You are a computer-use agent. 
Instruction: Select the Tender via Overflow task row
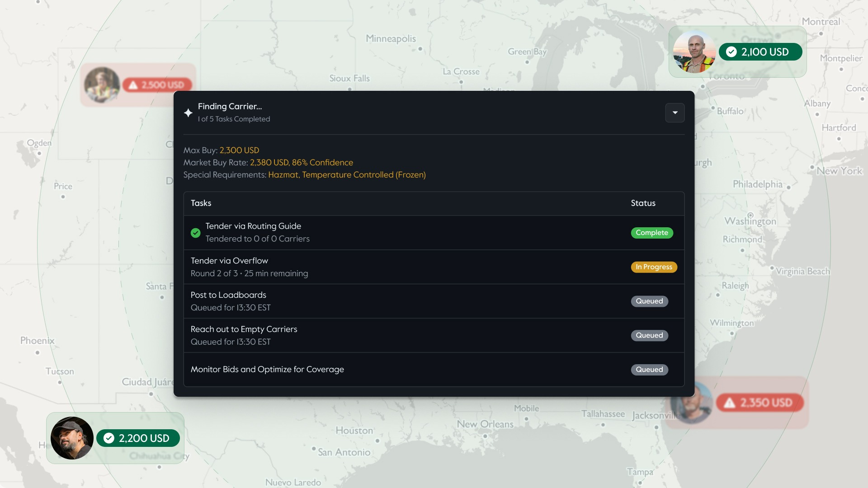coord(434,267)
